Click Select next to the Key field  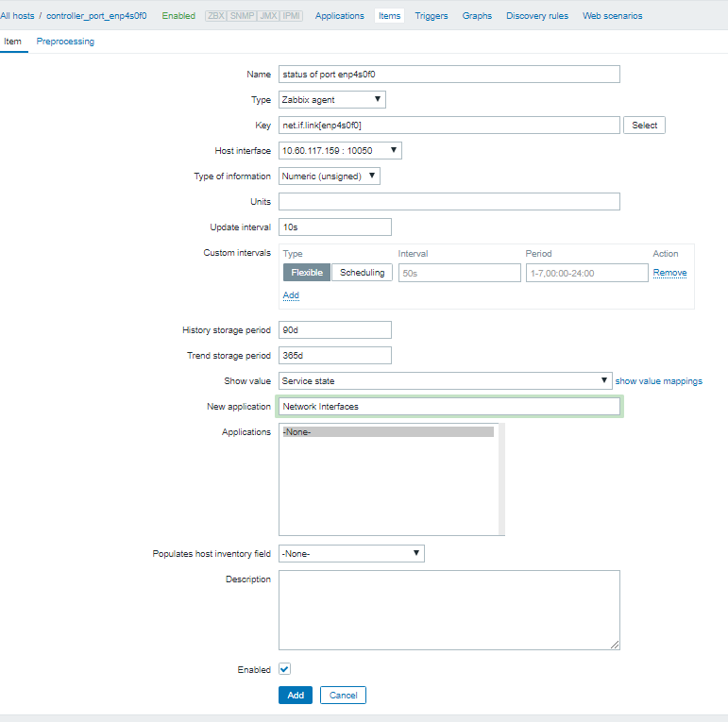(x=644, y=126)
